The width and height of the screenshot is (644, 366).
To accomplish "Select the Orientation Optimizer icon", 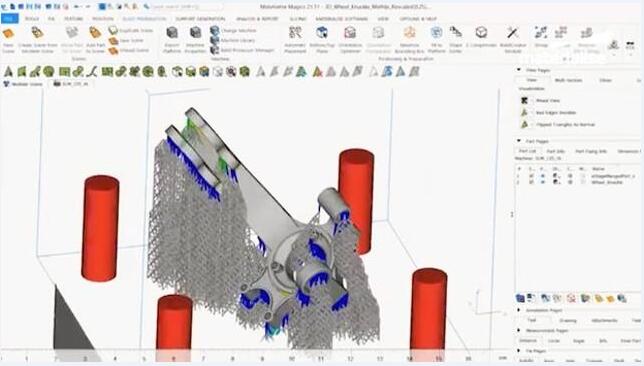I will tap(350, 33).
